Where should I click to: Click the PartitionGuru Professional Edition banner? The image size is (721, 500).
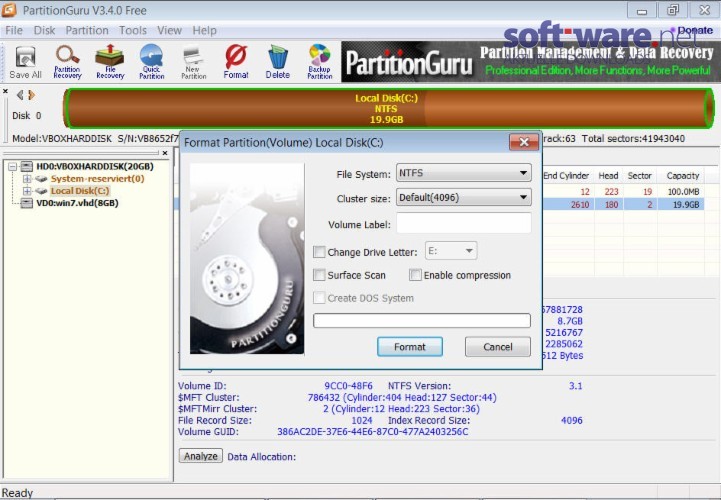pyautogui.click(x=531, y=62)
